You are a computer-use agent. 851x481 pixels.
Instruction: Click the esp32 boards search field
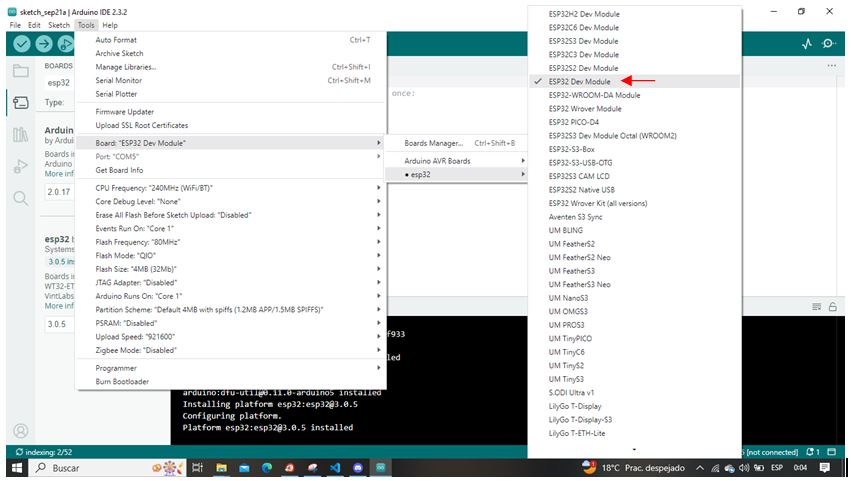(59, 83)
